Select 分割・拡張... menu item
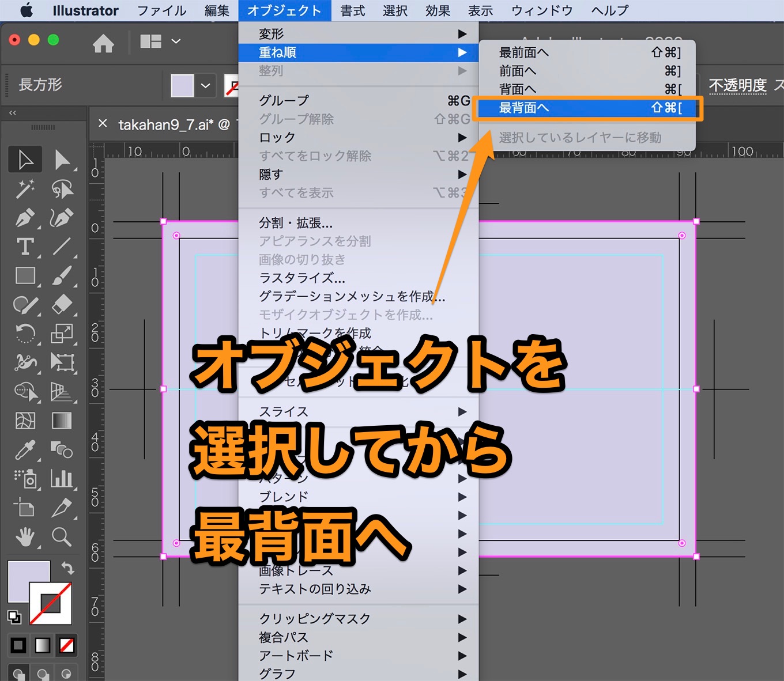Image resolution: width=784 pixels, height=681 pixels. [359, 222]
